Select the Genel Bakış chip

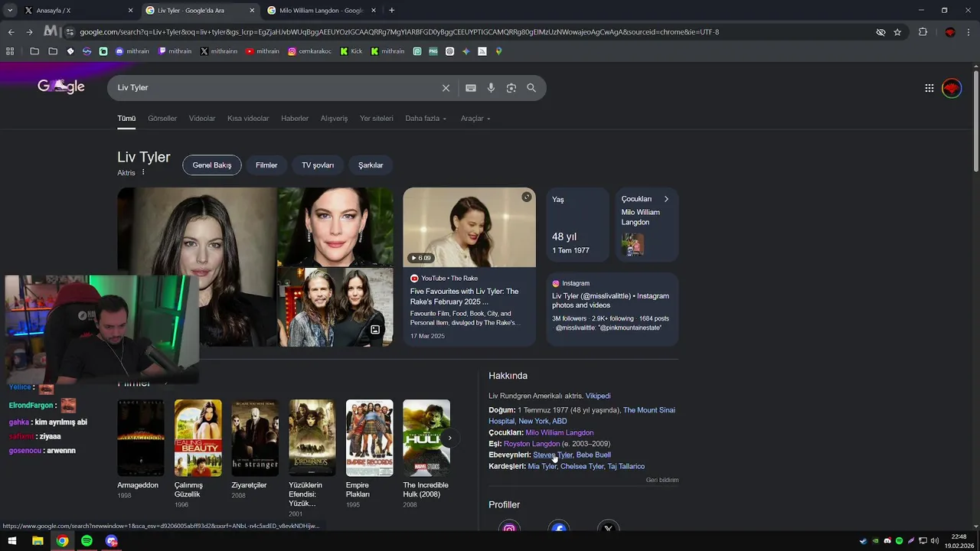pos(212,165)
